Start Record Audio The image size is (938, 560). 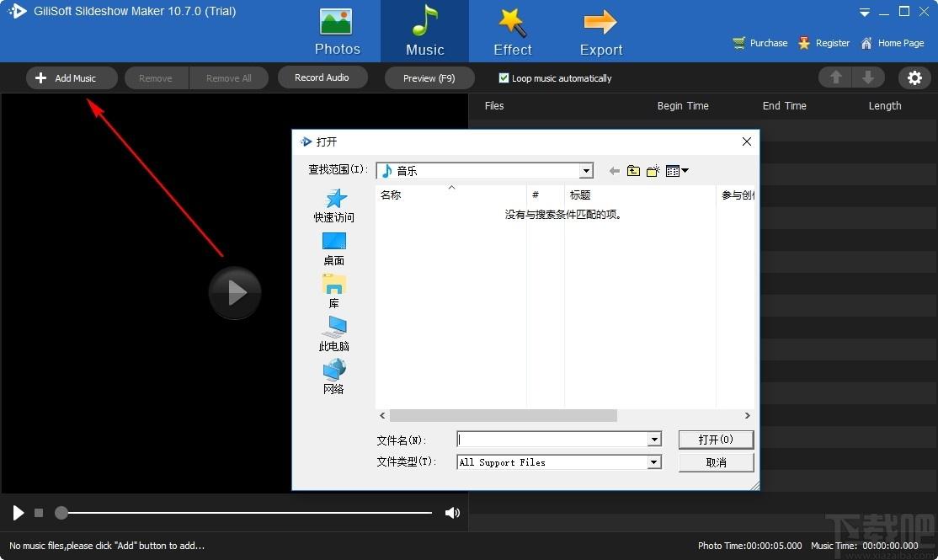(322, 77)
